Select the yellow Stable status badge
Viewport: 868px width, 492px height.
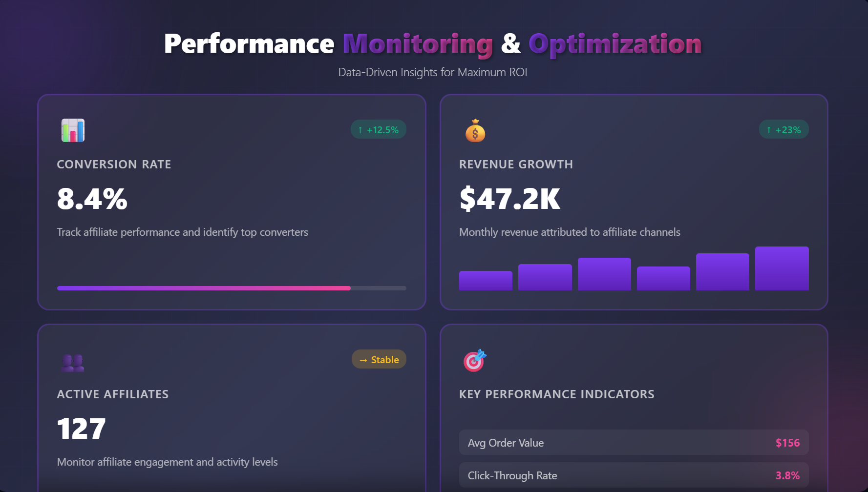[379, 360]
